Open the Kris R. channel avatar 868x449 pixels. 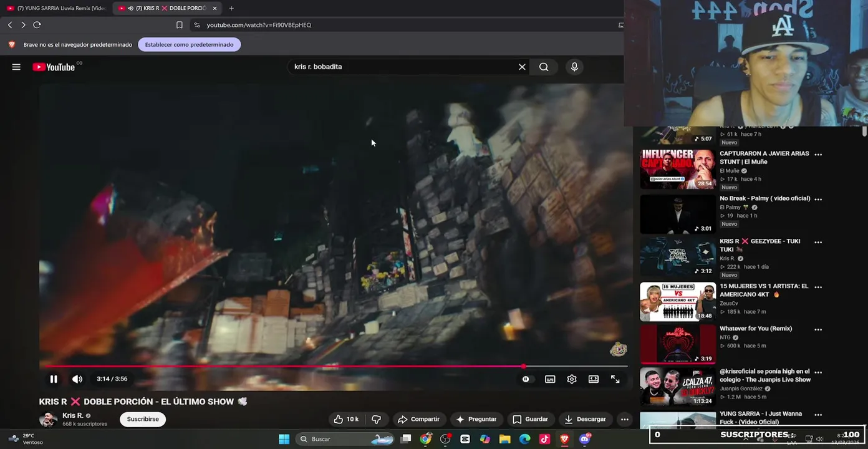coord(48,420)
